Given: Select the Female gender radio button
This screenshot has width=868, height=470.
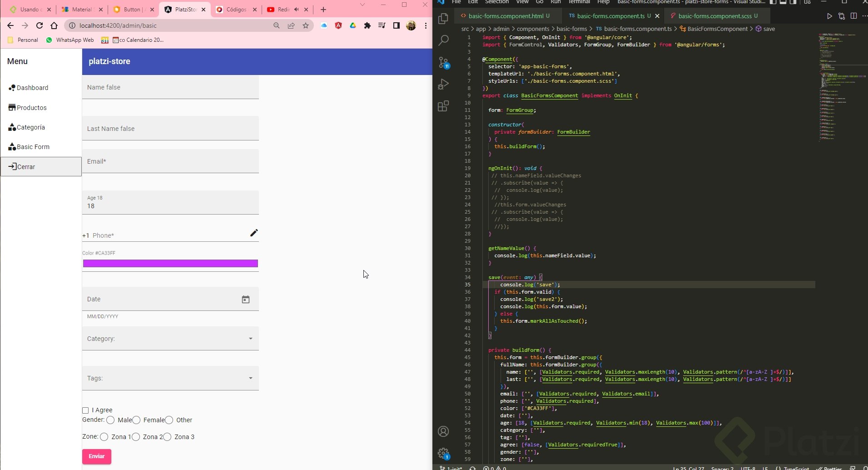Looking at the screenshot, I should 136,420.
